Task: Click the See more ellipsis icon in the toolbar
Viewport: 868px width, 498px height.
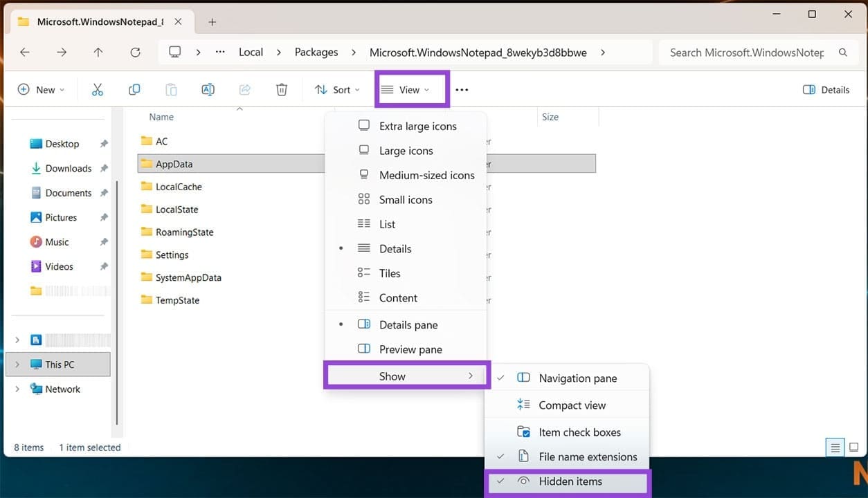Action: tap(461, 89)
